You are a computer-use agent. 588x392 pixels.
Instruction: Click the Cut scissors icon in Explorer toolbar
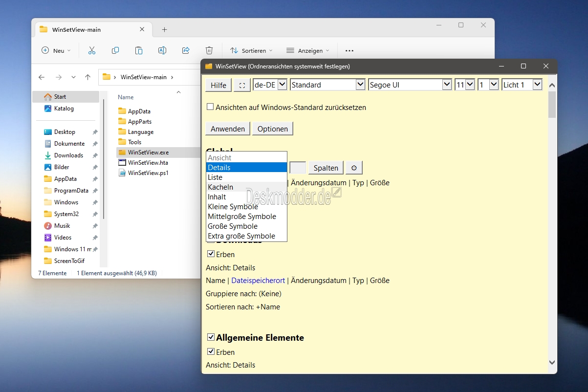pyautogui.click(x=92, y=50)
